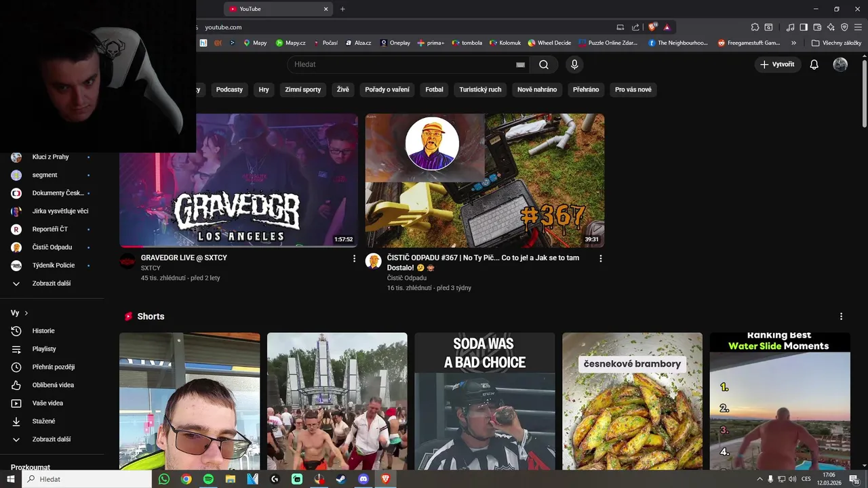Open options for GRAVEDGR LIVE video
This screenshot has height=488, width=868.
(x=354, y=258)
